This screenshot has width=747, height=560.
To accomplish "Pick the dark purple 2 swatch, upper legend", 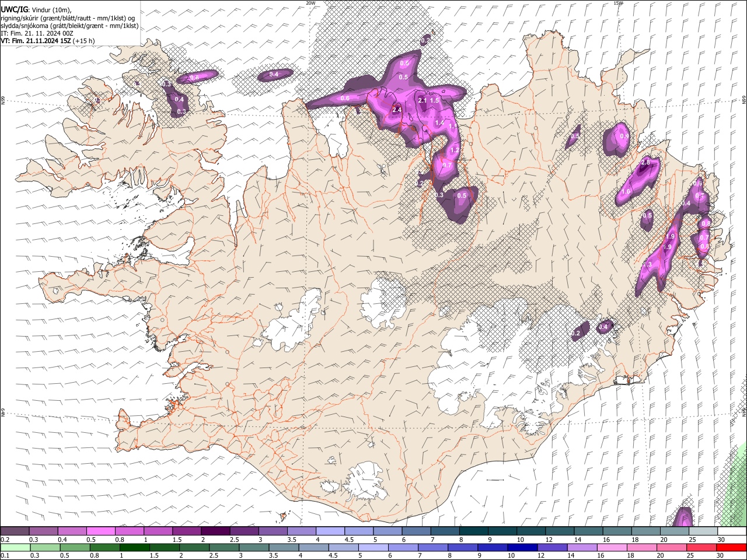I will tap(215, 531).
